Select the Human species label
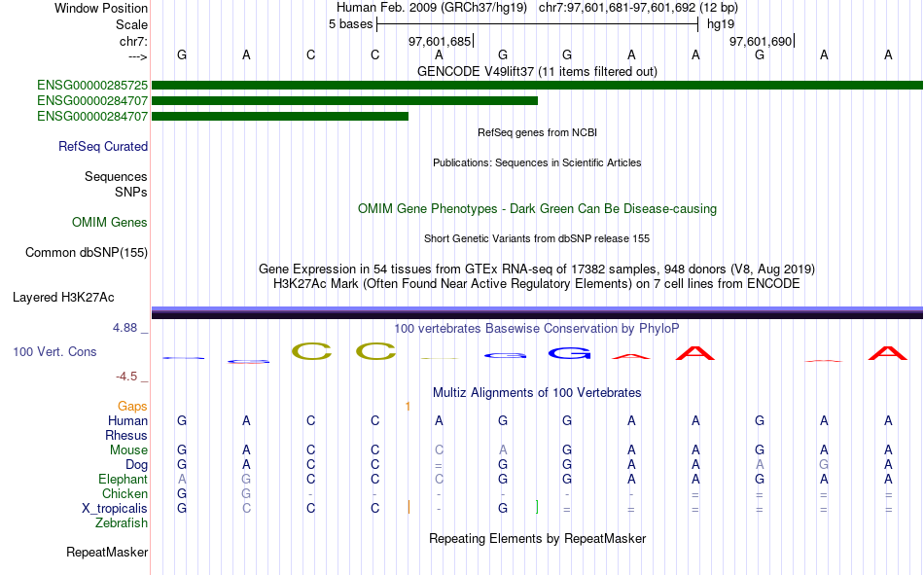This screenshot has height=575, width=924. pos(127,420)
